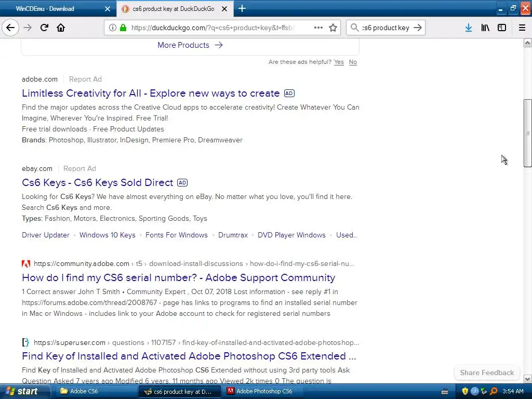
Task: Open How do I find my CS6 serial number result
Action: tap(179, 277)
